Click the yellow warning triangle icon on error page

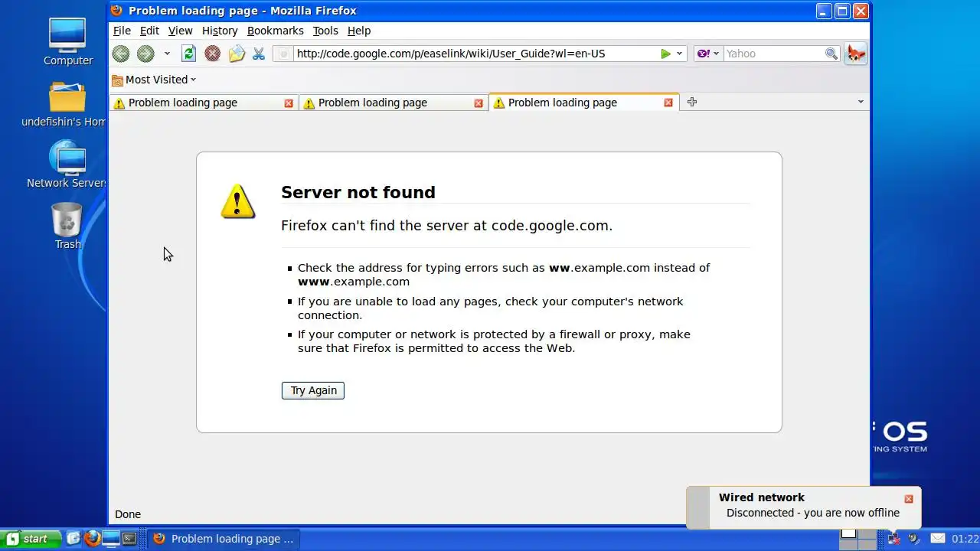coord(238,202)
